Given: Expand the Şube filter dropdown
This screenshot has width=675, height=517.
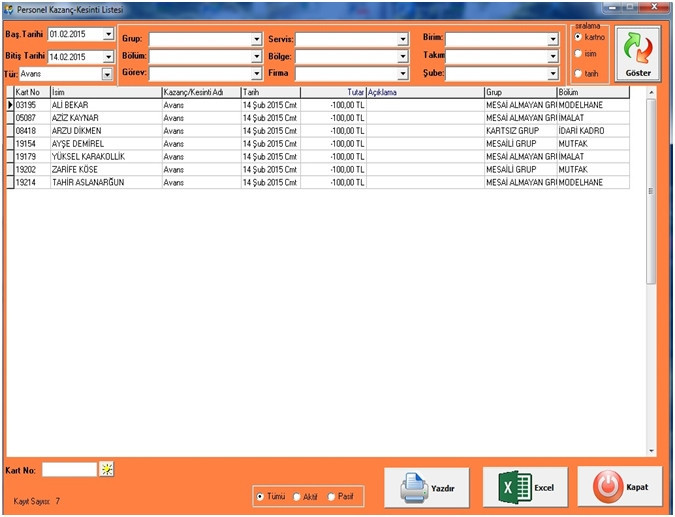Looking at the screenshot, I should coord(553,74).
